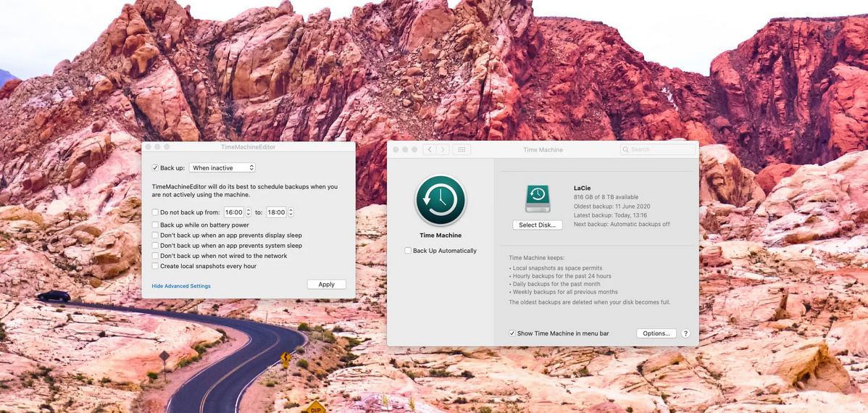Click the LaCie backup disk icon

[x=537, y=199]
